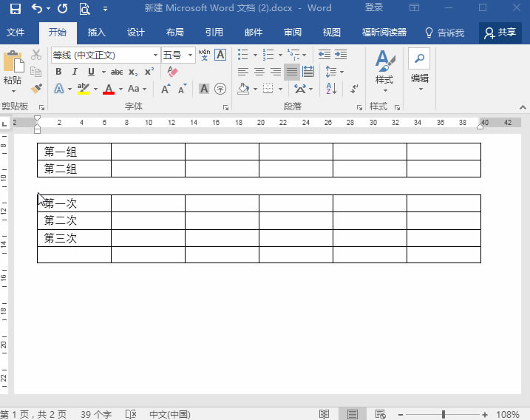Decrease the paragraph indent
This screenshot has height=420, width=530.
click(325, 54)
